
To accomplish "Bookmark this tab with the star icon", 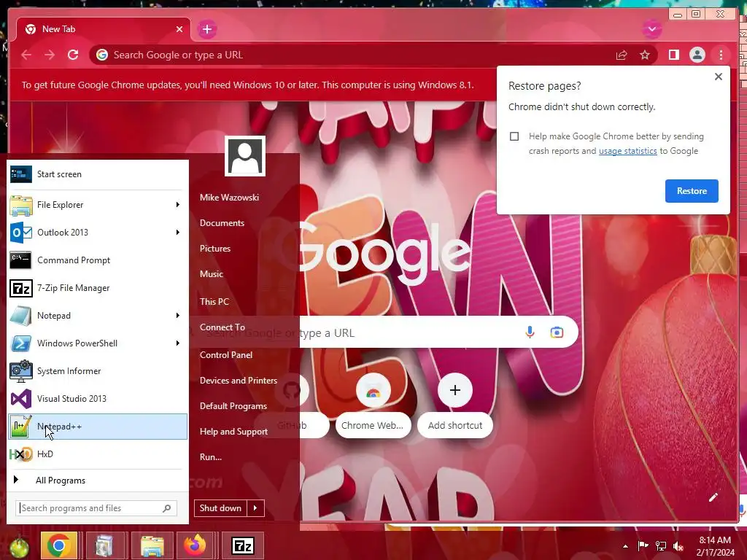I will [645, 55].
